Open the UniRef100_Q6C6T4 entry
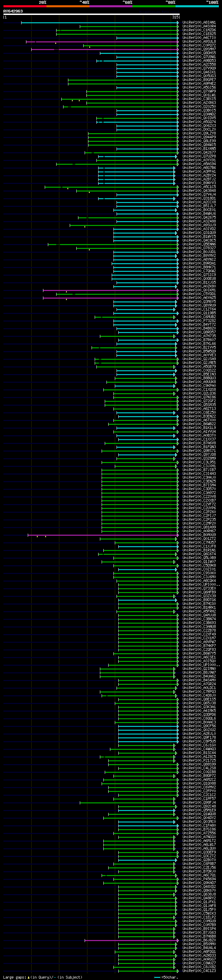Screen dimensions: 222x980 coord(199,554)
